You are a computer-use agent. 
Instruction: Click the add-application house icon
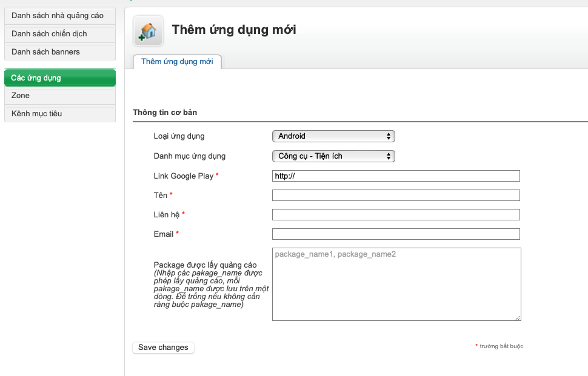click(x=148, y=31)
